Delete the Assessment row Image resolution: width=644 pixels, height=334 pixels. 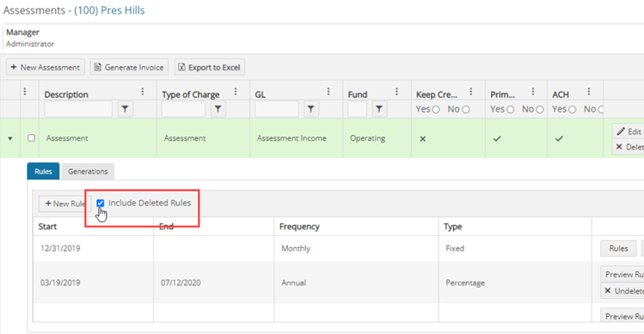[629, 147]
